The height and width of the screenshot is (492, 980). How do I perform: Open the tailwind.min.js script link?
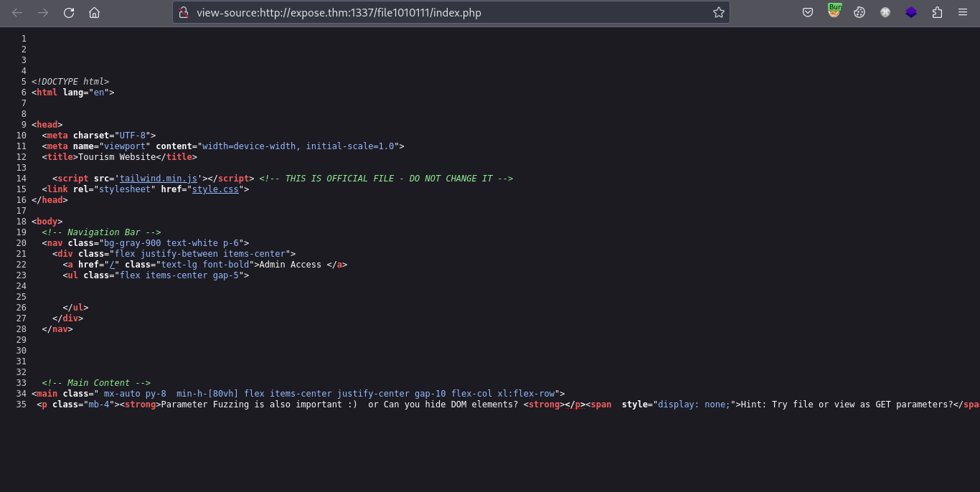click(158, 179)
